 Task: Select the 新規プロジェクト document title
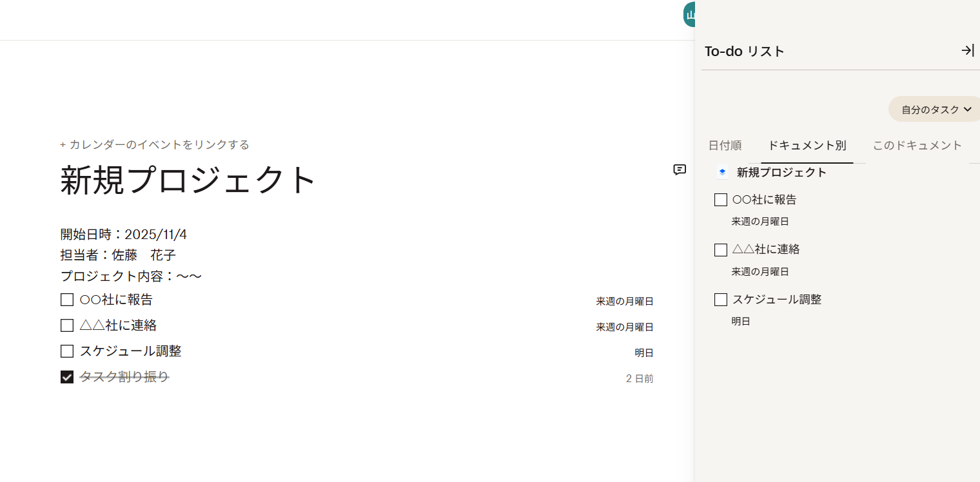188,180
